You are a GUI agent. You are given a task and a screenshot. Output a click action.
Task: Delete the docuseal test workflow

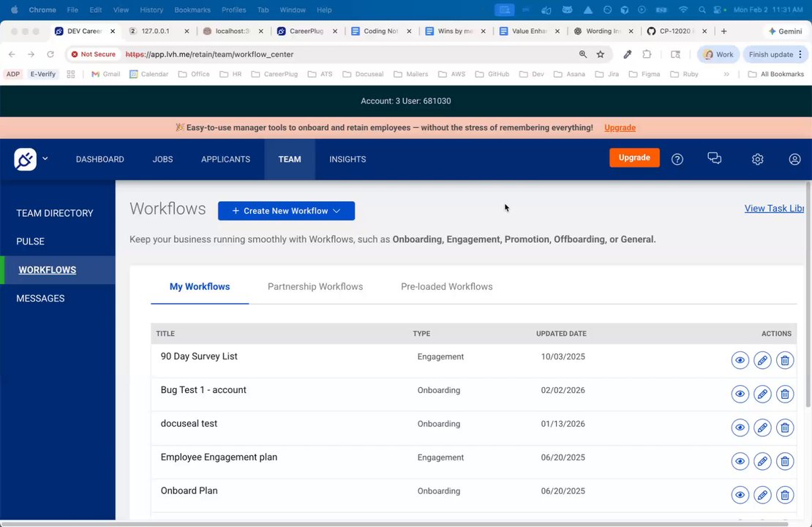[784, 427]
